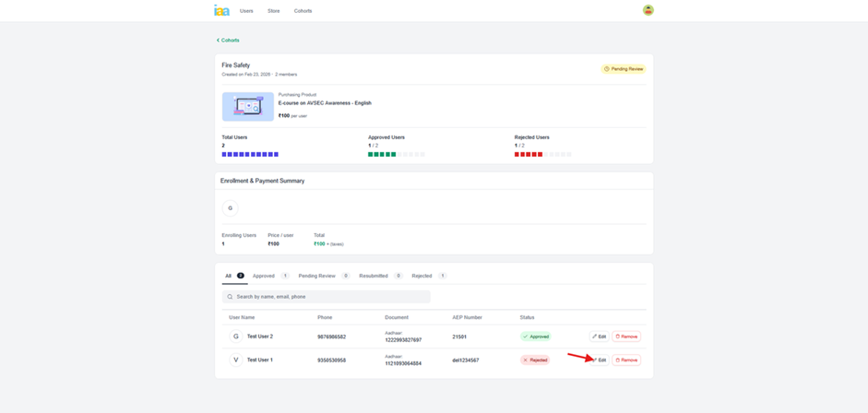Select the Resubmitted tab

[x=374, y=276]
